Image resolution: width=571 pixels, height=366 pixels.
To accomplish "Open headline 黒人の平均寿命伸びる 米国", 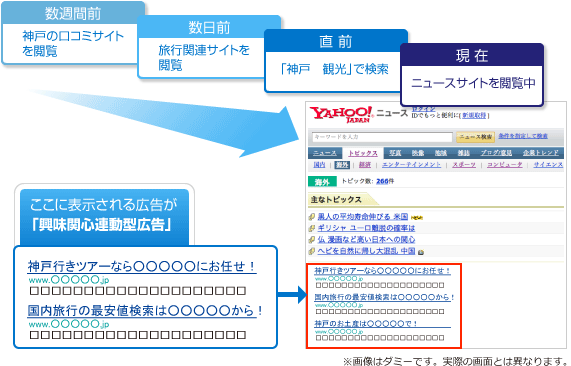I will click(x=363, y=217).
